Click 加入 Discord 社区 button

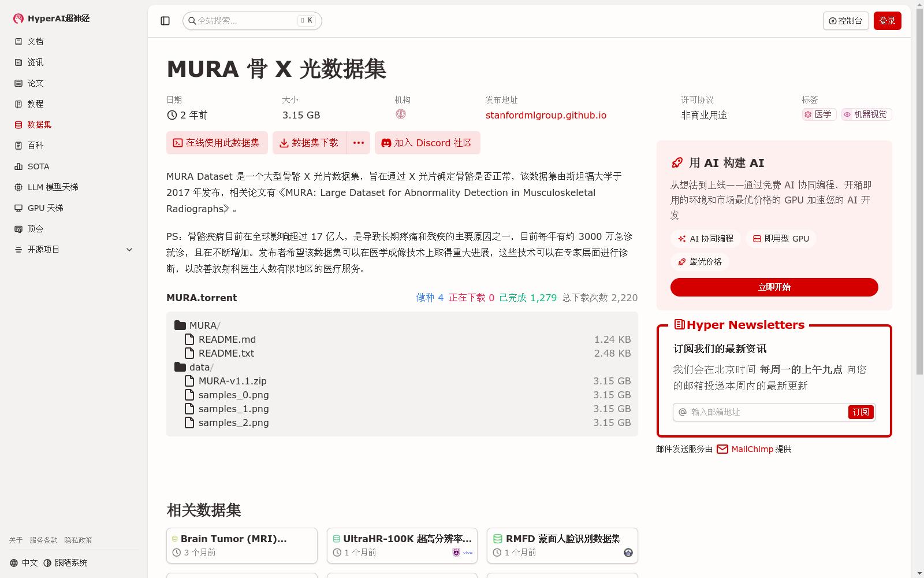click(x=427, y=143)
